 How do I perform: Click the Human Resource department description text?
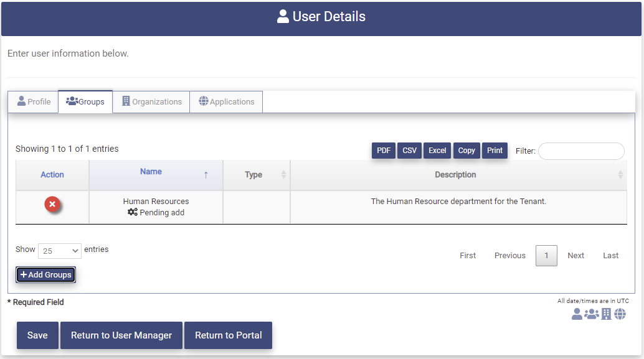(x=458, y=202)
